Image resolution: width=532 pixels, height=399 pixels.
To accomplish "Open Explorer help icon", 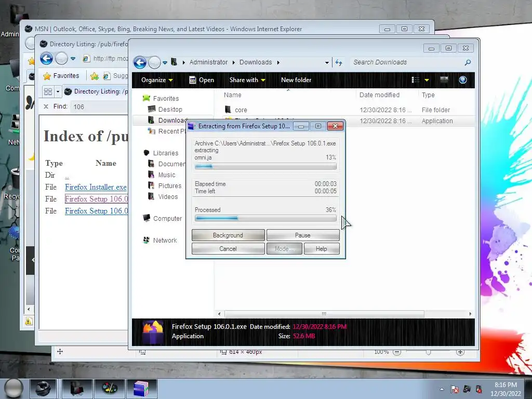I will pyautogui.click(x=463, y=79).
